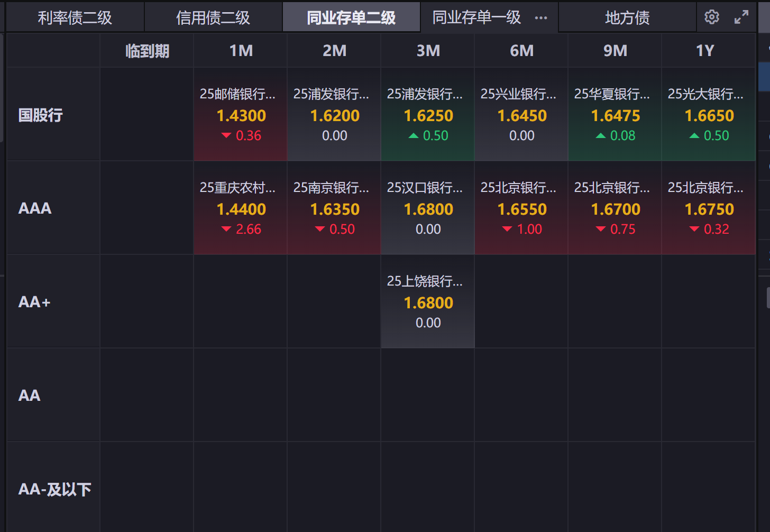This screenshot has height=532, width=770.
Task: Click the AA-及以下 row label
Action: click(x=54, y=489)
